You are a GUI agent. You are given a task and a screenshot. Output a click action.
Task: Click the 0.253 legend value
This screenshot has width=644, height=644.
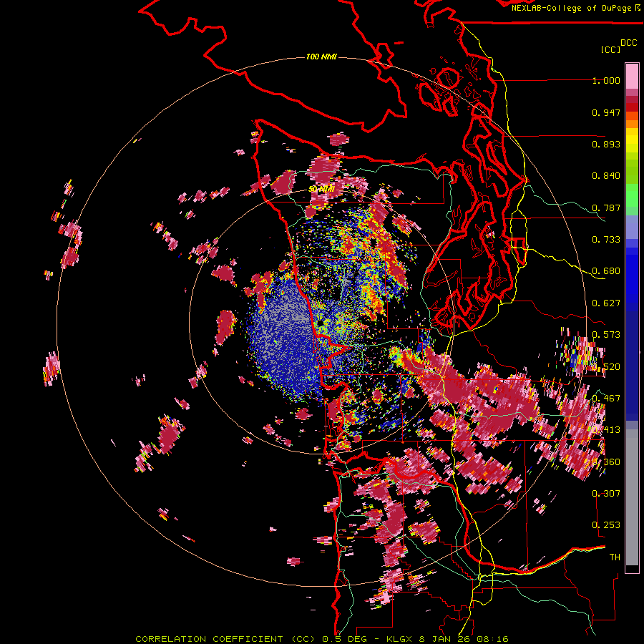[606, 525]
